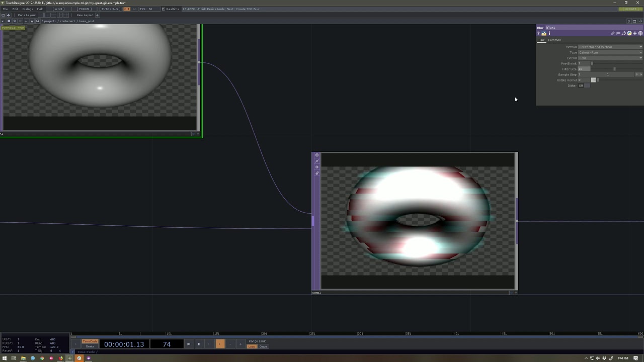Click copy parameters icon in parameter header
Viewport: 644px width, 362px height.
624,33
